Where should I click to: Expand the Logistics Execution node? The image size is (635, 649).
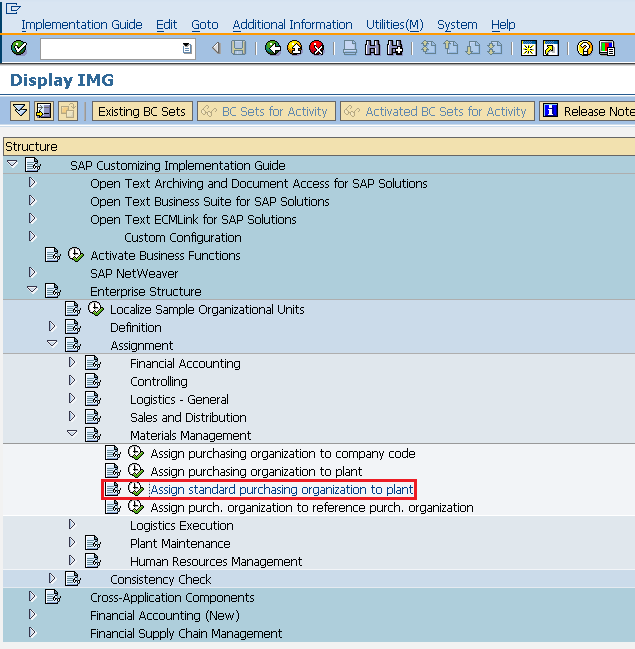tap(72, 524)
